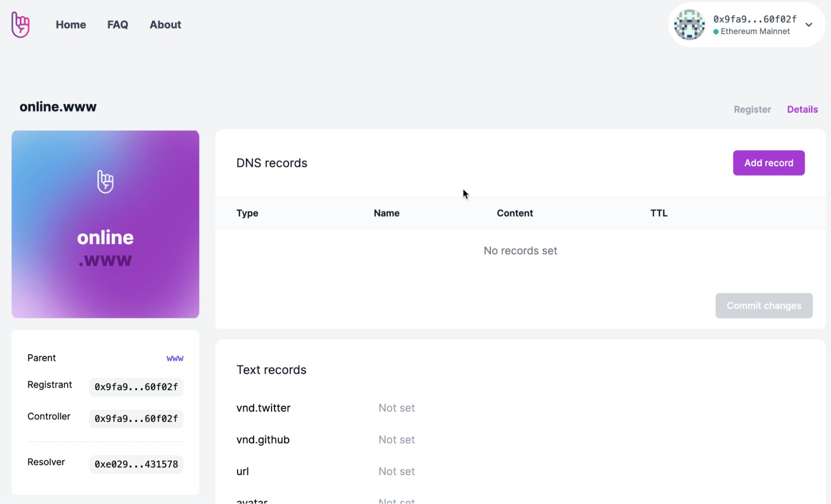Viewport: 831px width, 504px height.
Task: Click the white hand icon on the domain card
Action: click(x=105, y=182)
